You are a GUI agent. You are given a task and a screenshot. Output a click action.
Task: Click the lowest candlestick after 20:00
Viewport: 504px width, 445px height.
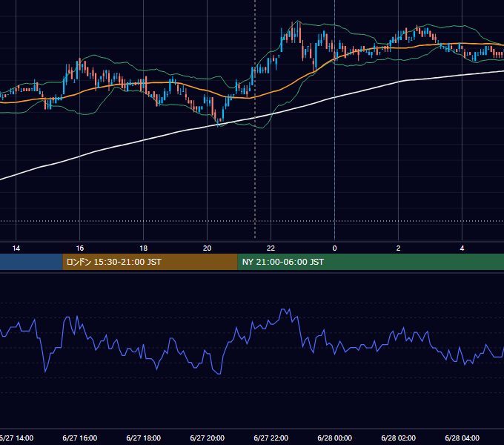click(218, 123)
